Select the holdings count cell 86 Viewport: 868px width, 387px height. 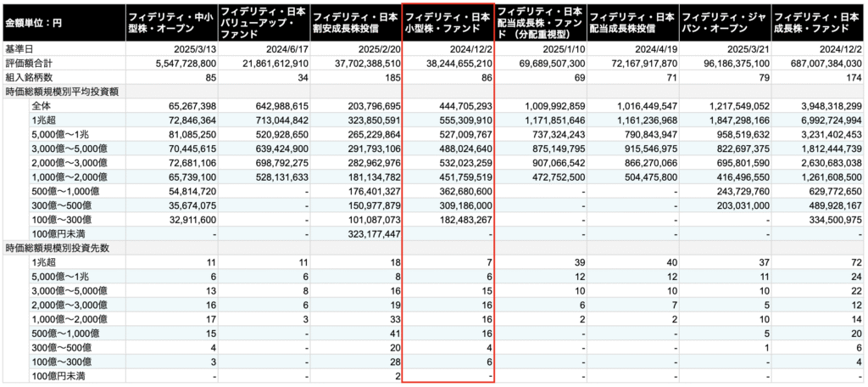click(486, 77)
